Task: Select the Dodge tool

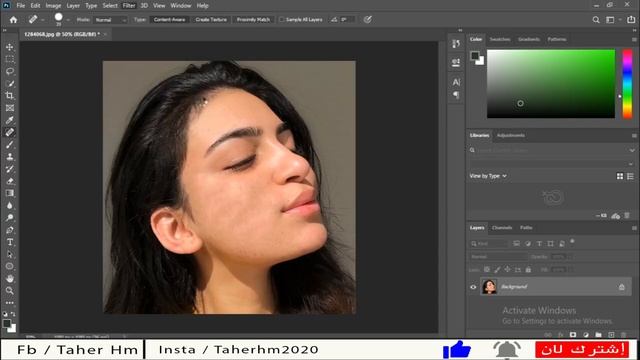Action: tap(10, 218)
